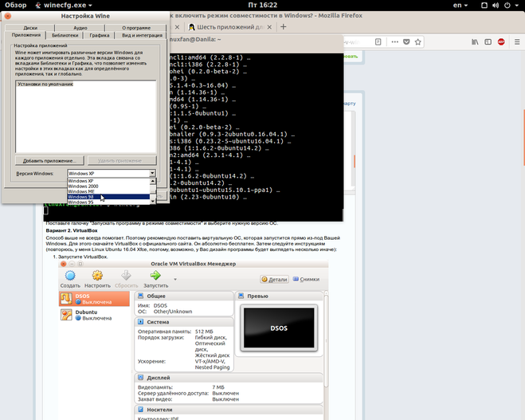Switch to the Библиотеки tab
Viewport: 525px width, 420px height.
(x=65, y=35)
